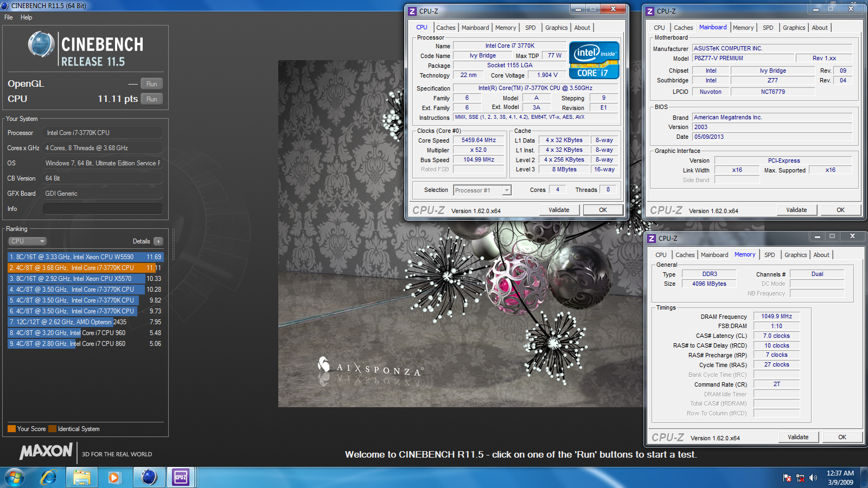Select ranking row Core i7 CPU 960
868x488 pixels.
85,333
